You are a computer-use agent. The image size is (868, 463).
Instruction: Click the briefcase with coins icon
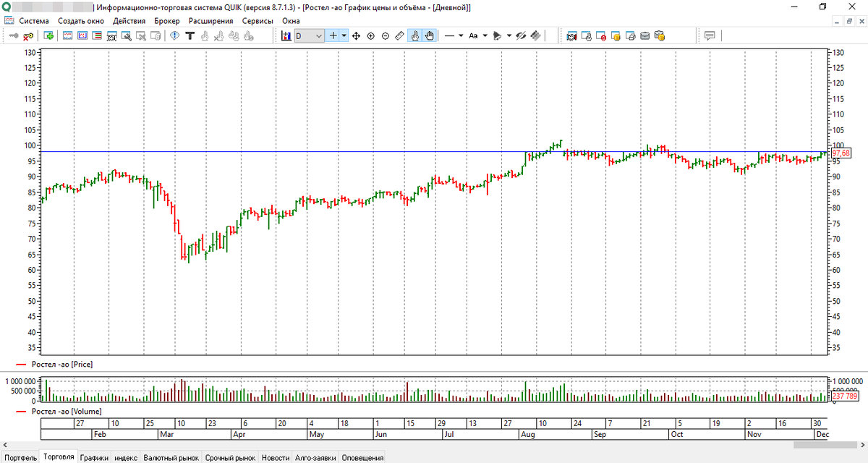(660, 35)
